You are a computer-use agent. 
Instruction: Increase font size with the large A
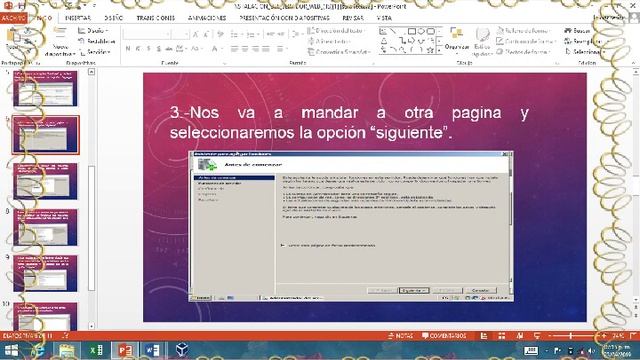pyautogui.click(x=196, y=34)
